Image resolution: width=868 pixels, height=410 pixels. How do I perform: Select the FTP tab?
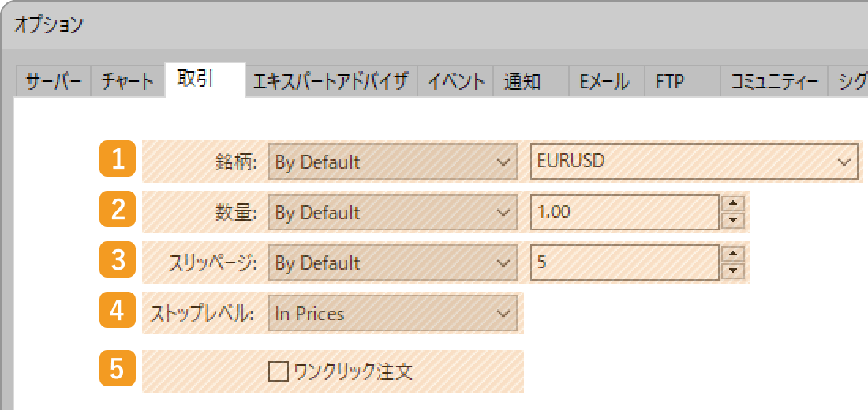[x=683, y=82]
